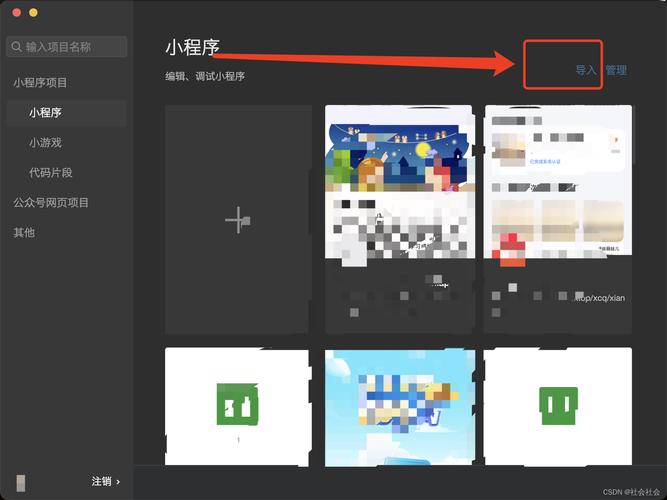Open the night city illustration project thumbnail
Image resolution: width=667 pixels, height=500 pixels.
[399, 182]
